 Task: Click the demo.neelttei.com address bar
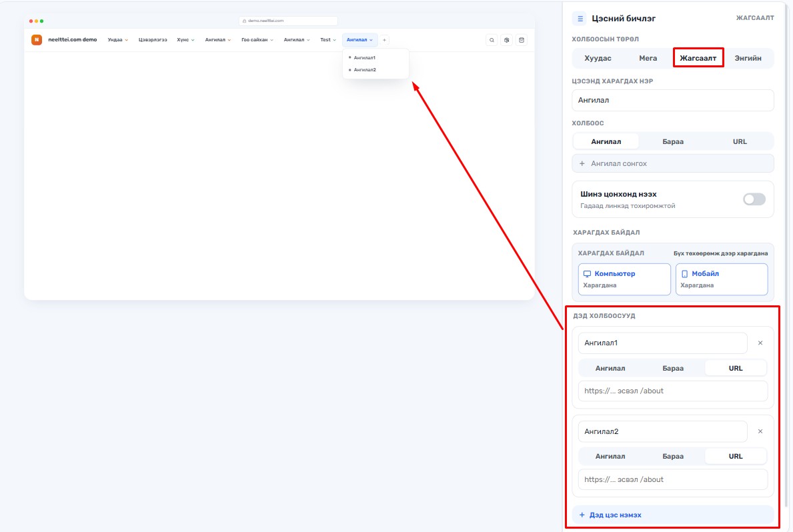tap(288, 21)
